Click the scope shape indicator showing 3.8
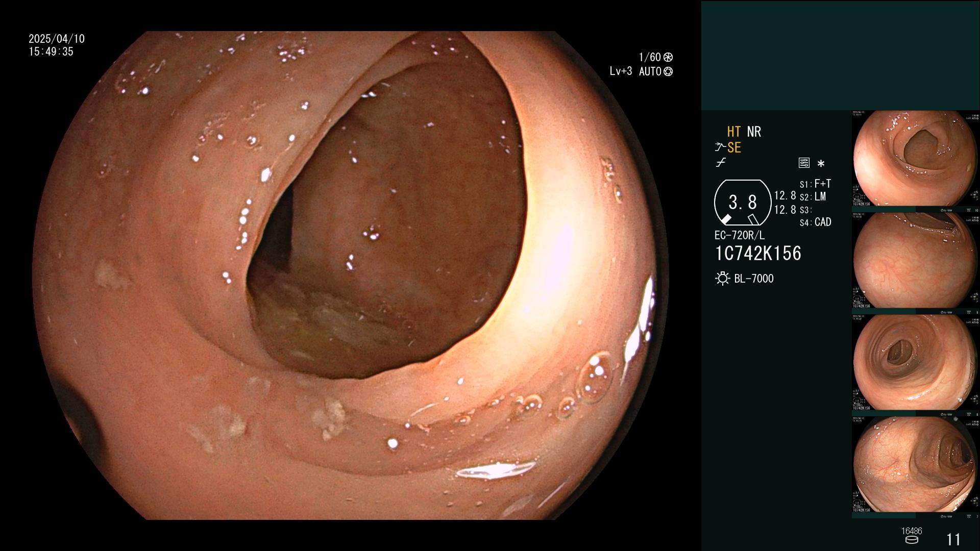Viewport: 980px width, 551px height. click(x=743, y=203)
